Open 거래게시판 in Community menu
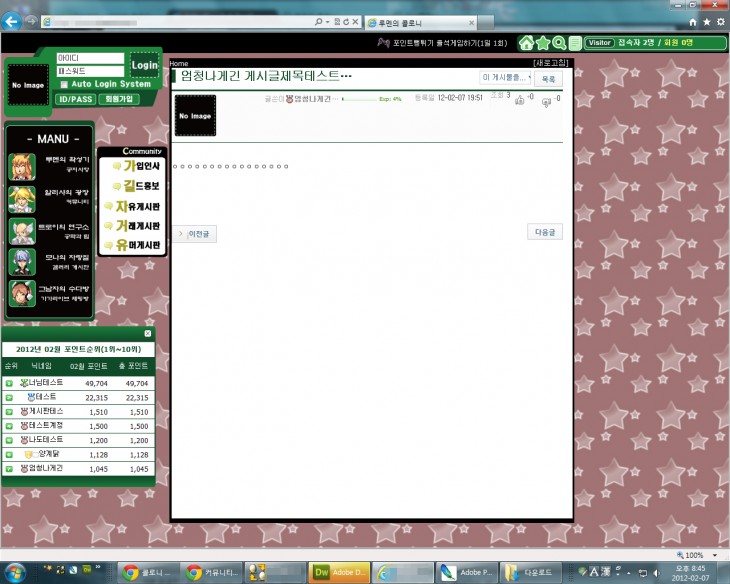 137,226
